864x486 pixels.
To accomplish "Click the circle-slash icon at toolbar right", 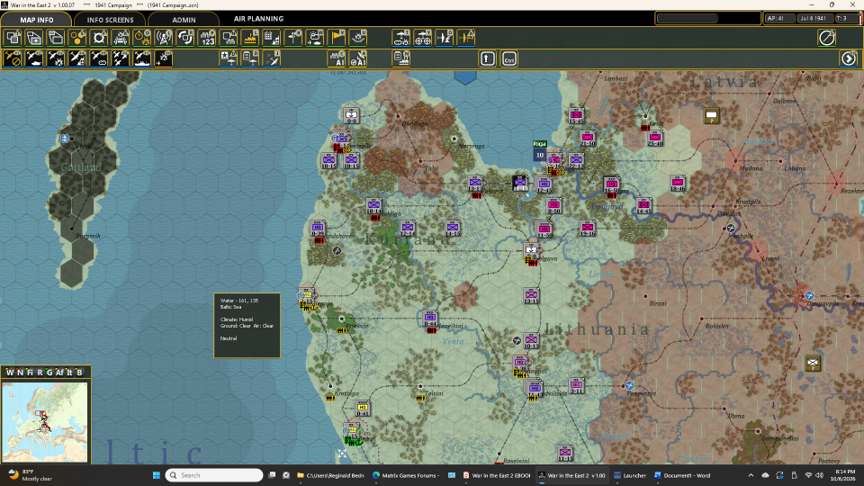I will tap(827, 37).
